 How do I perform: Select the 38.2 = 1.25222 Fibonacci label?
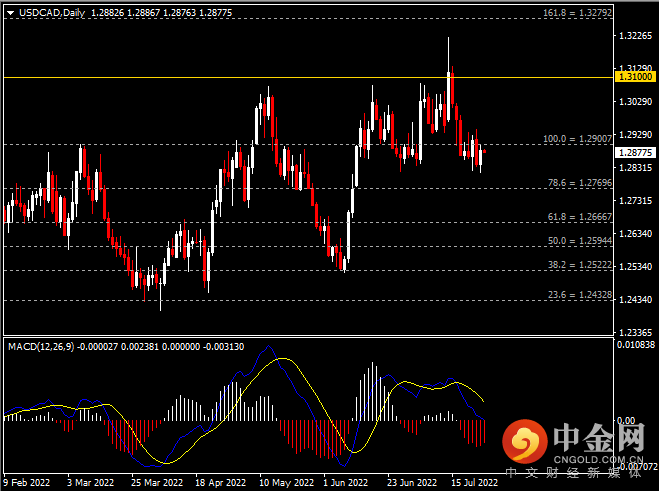pos(580,264)
